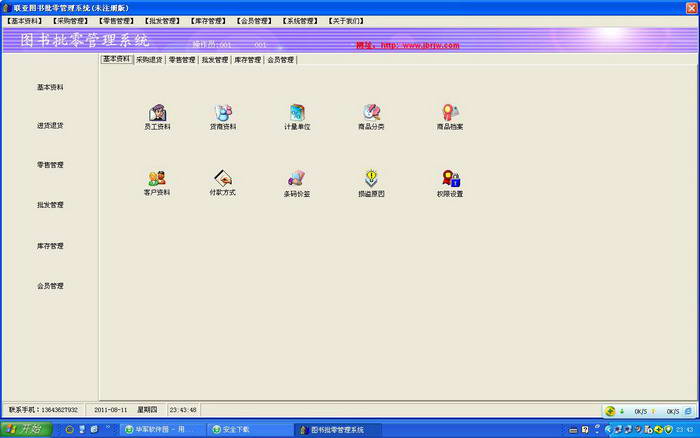This screenshot has width=700, height=438.
Task: Click 基本资料 in the left sidebar
Action: [x=50, y=88]
